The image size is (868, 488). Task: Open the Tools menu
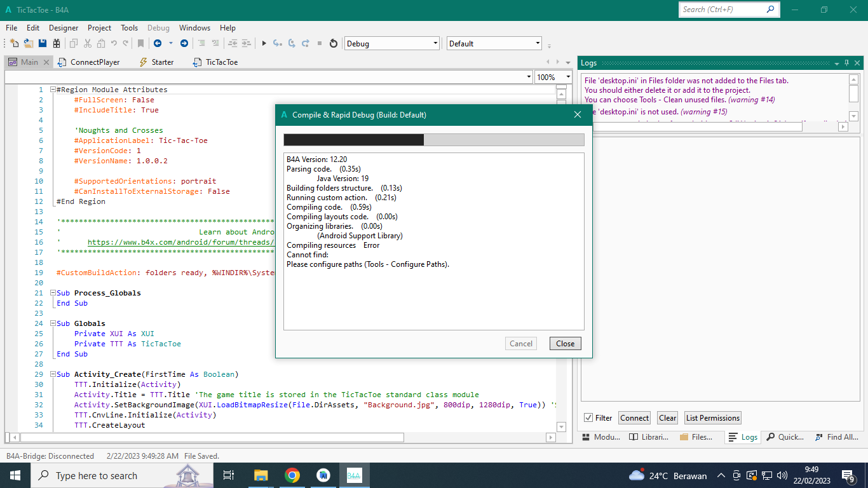coord(129,28)
